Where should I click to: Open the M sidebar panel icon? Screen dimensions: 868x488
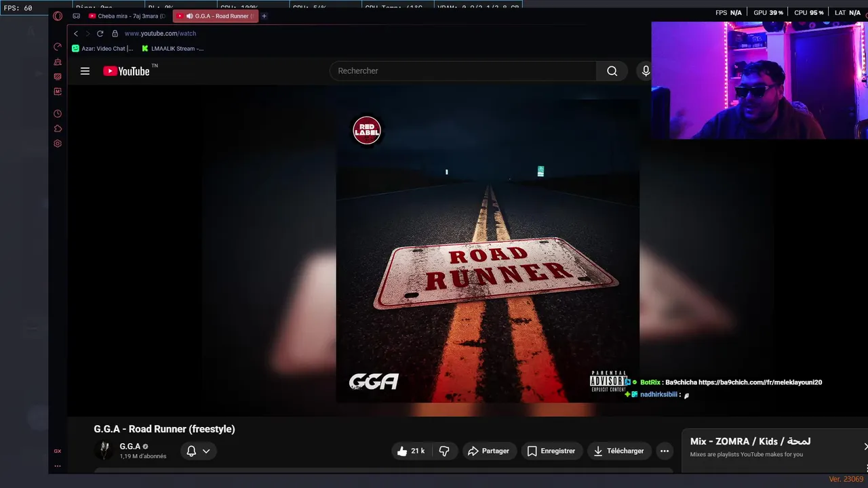(58, 91)
